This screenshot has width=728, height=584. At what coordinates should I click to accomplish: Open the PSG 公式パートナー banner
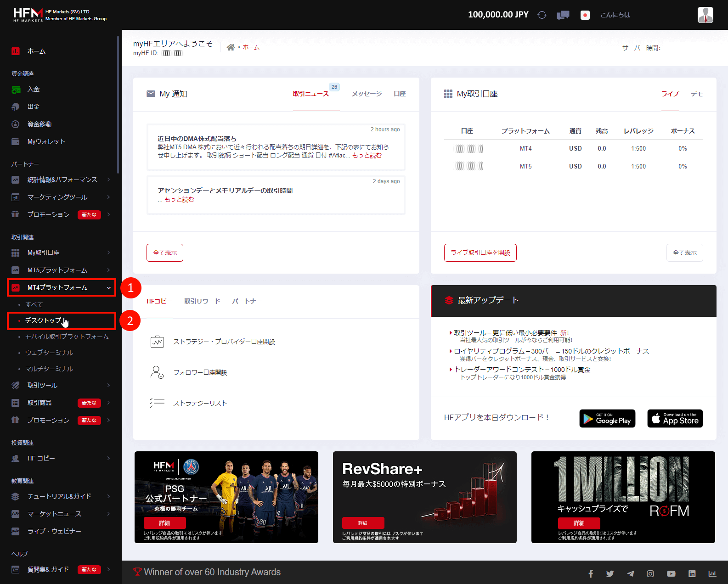[x=226, y=497]
